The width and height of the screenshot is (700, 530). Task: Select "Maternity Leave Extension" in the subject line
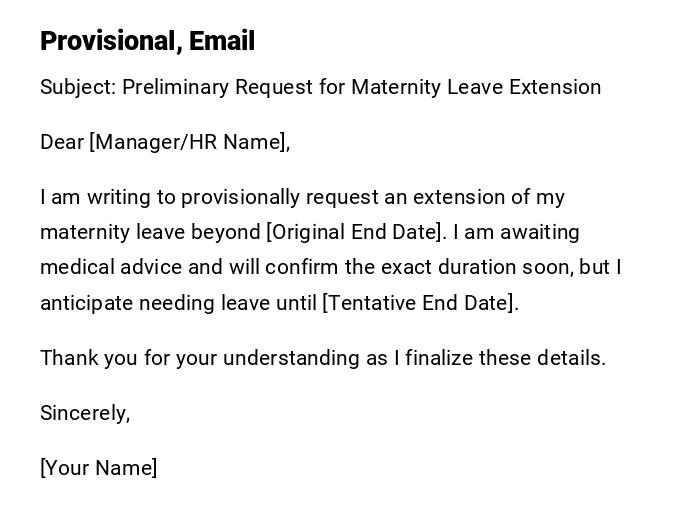(x=476, y=87)
